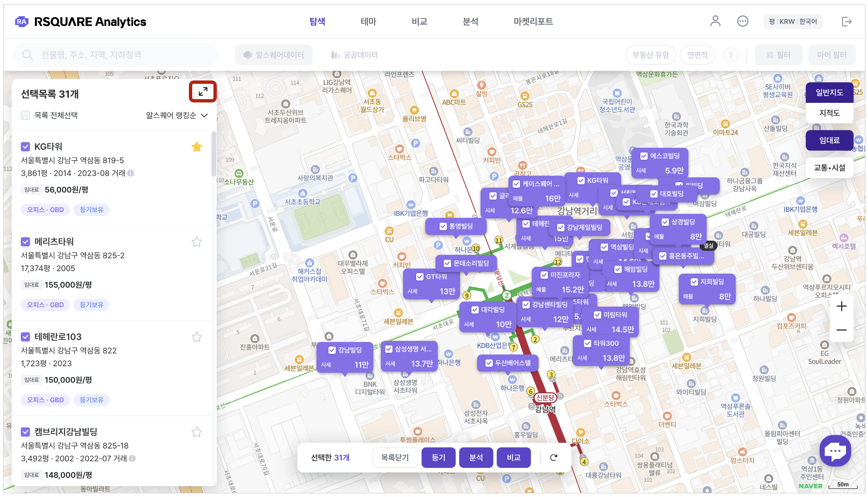
Task: Click the user profile icon
Action: point(715,21)
